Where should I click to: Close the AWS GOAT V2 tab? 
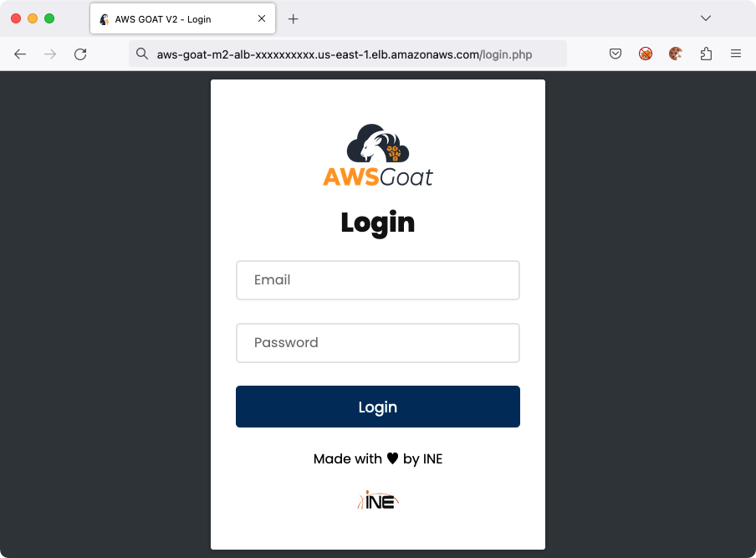(x=262, y=18)
